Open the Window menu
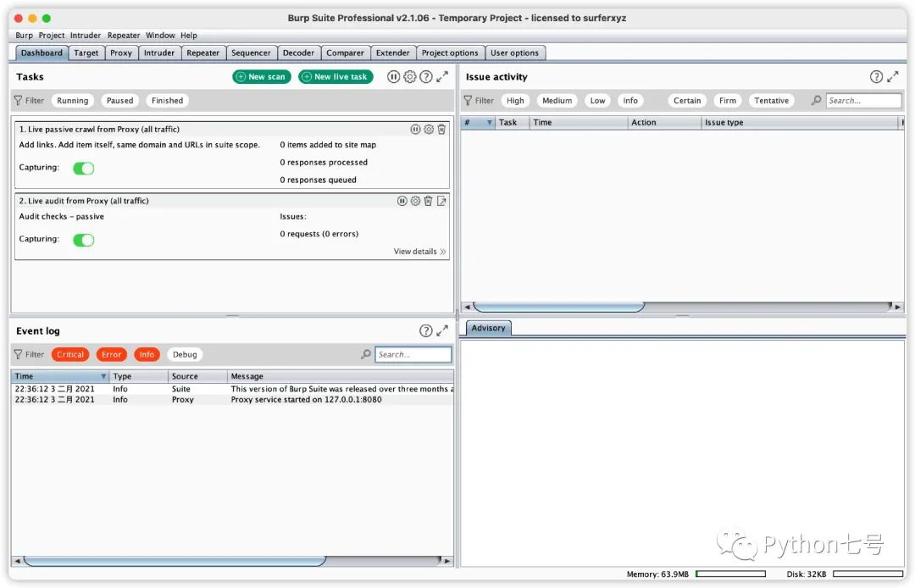This screenshot has height=588, width=915. coord(160,35)
